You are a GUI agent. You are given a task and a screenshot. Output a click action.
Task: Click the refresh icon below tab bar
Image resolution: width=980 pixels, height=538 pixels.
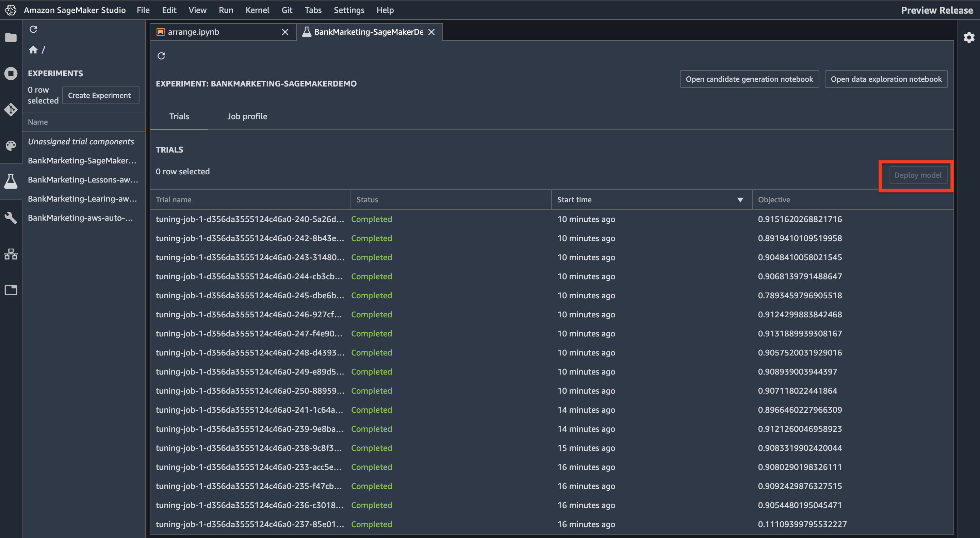(161, 56)
